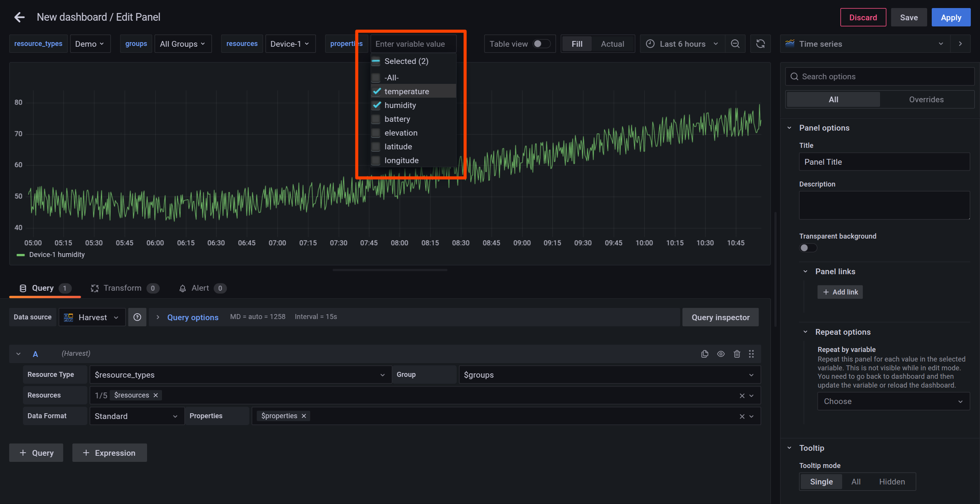
Task: Delete query A with the trash icon
Action: coord(737,353)
